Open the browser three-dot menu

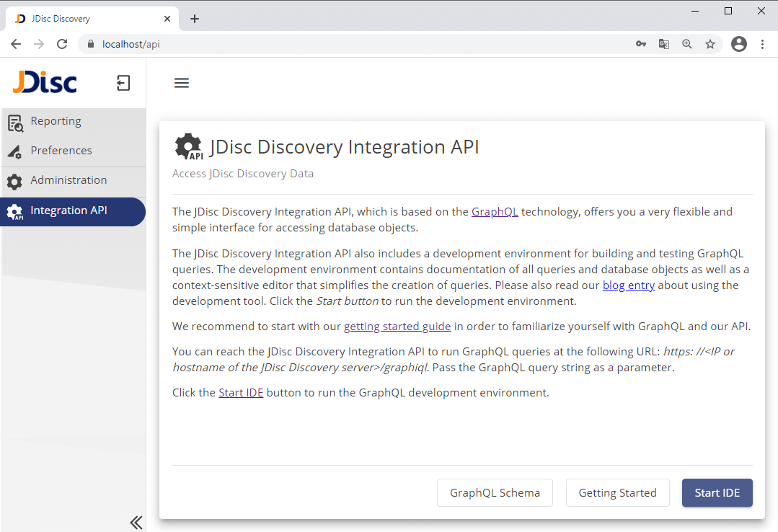(x=762, y=44)
